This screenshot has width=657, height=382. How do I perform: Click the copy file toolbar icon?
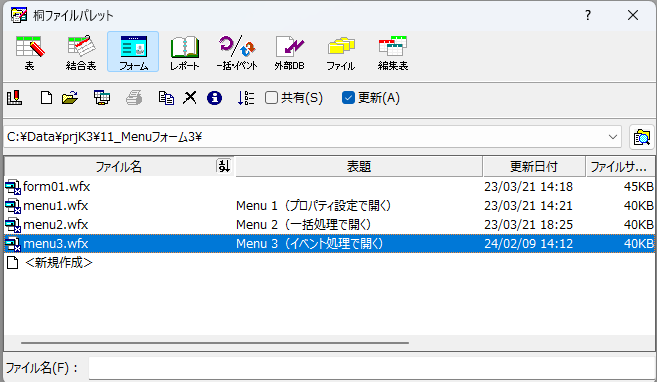(x=166, y=98)
